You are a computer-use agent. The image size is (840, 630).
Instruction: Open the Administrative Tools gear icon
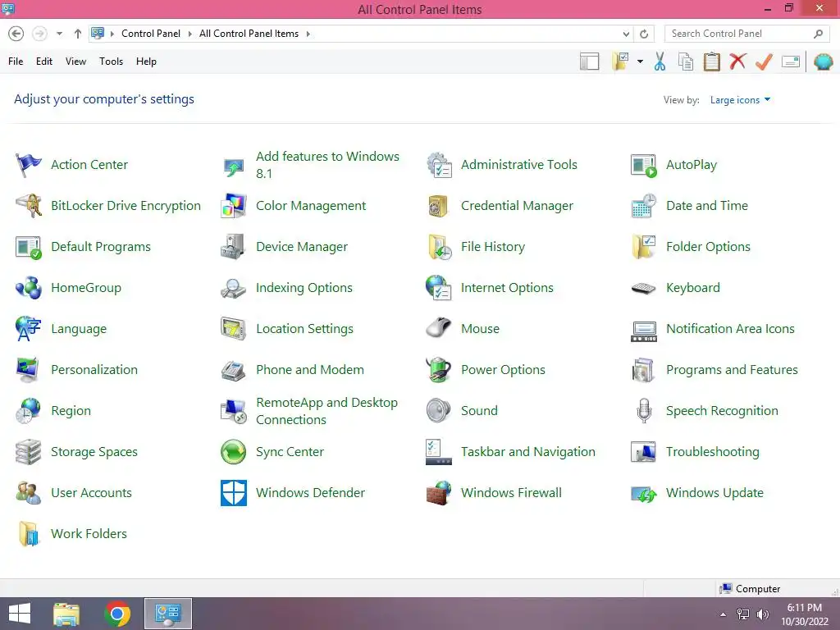[439, 164]
